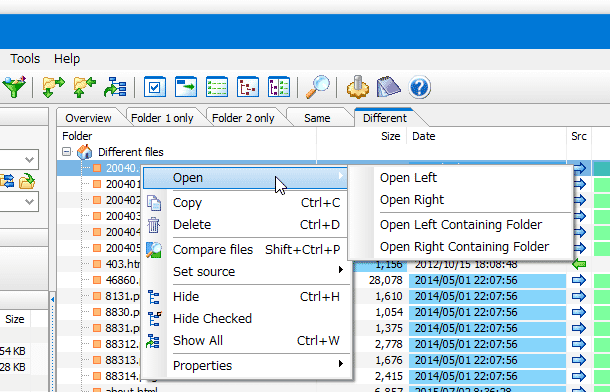Image resolution: width=610 pixels, height=392 pixels.
Task: Select the 403.htm file row
Action: click(123, 264)
